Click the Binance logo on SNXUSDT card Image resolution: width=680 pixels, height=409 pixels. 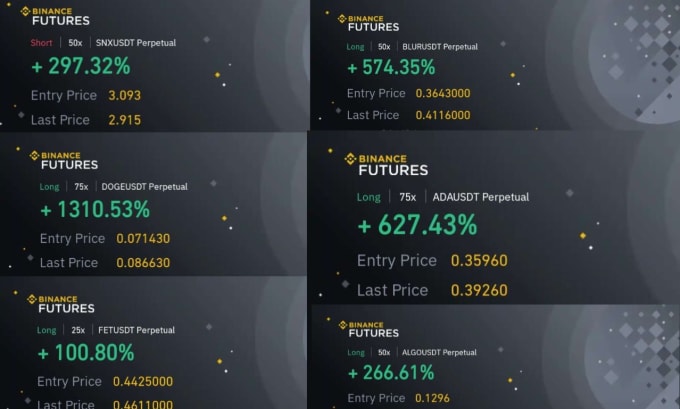click(x=55, y=16)
